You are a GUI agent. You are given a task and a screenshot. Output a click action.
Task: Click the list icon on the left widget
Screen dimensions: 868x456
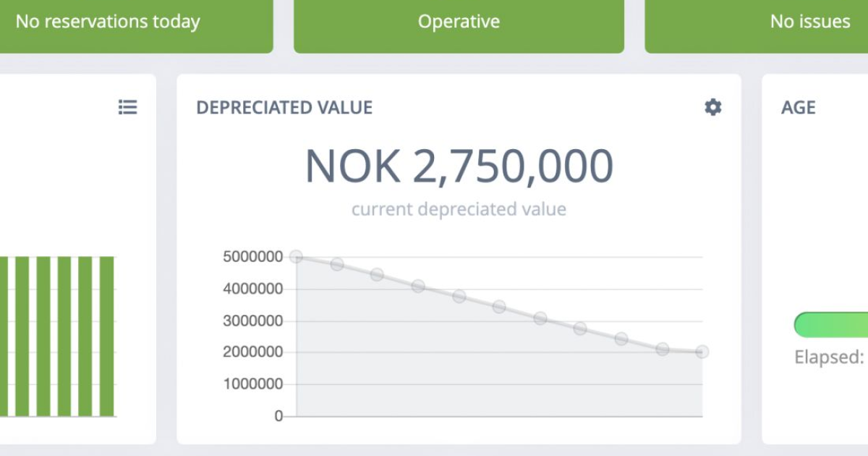point(127,107)
